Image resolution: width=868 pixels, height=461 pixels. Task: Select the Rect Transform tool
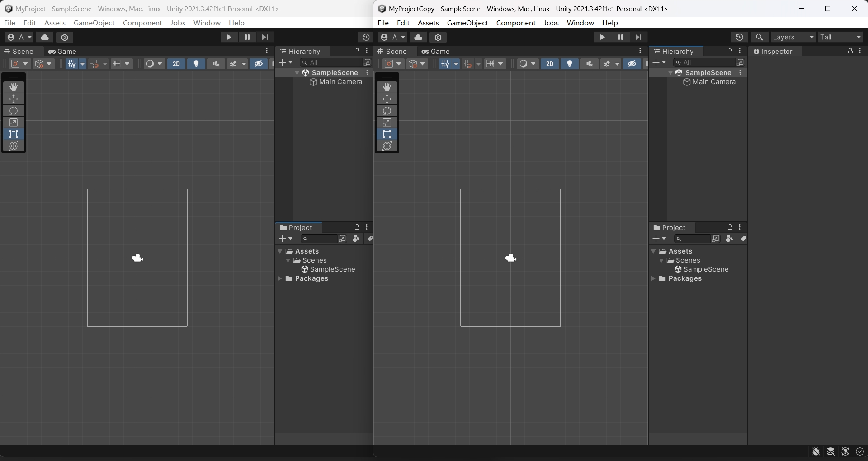pyautogui.click(x=14, y=134)
